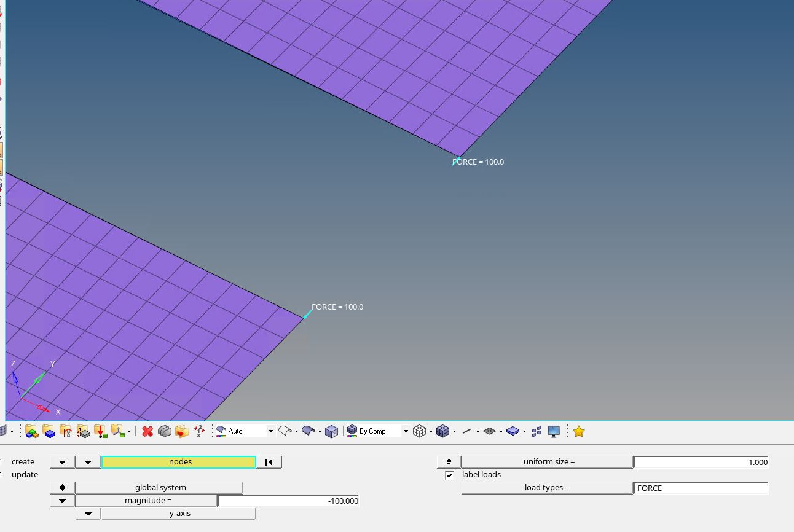This screenshot has width=794, height=532.
Task: Open the By Comp color mode dropdown
Action: click(x=406, y=431)
